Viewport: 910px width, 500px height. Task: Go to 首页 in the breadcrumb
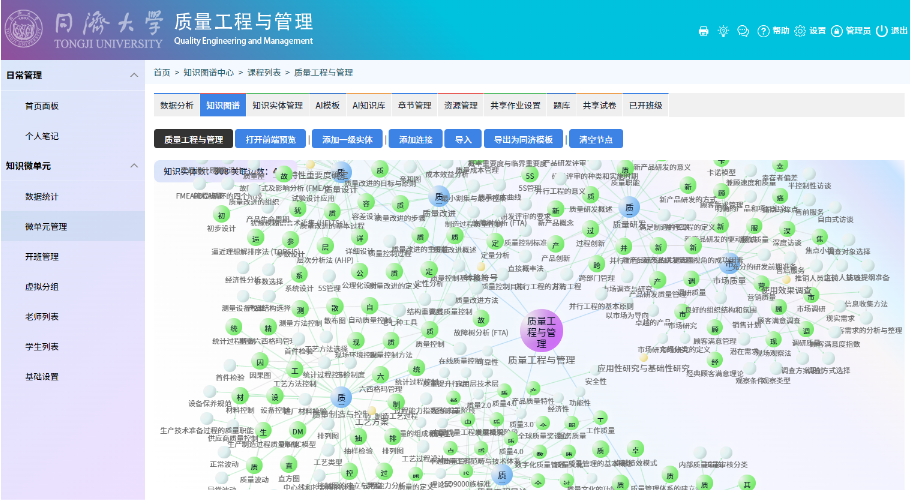(x=162, y=73)
